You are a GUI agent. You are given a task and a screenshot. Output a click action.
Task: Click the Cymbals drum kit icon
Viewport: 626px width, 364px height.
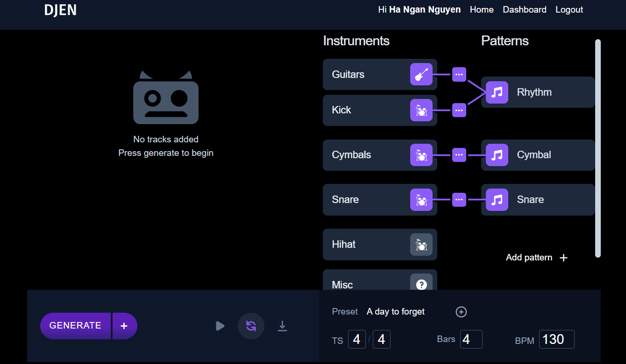coord(421,155)
